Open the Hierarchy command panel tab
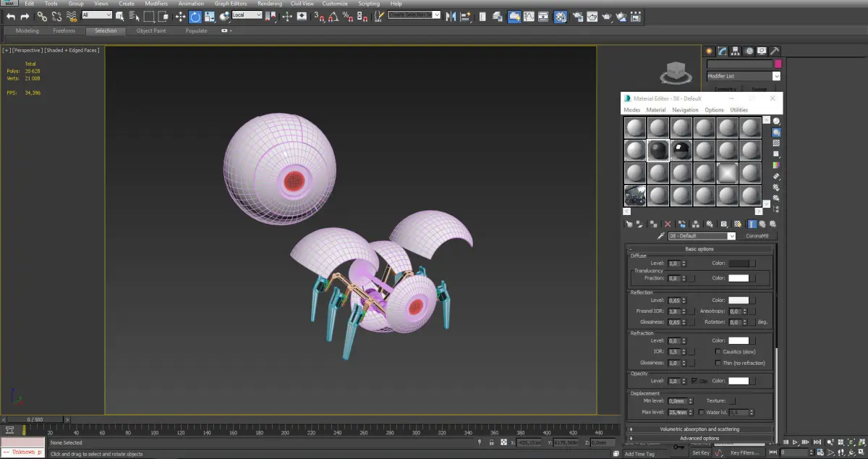The image size is (868, 459). [735, 51]
